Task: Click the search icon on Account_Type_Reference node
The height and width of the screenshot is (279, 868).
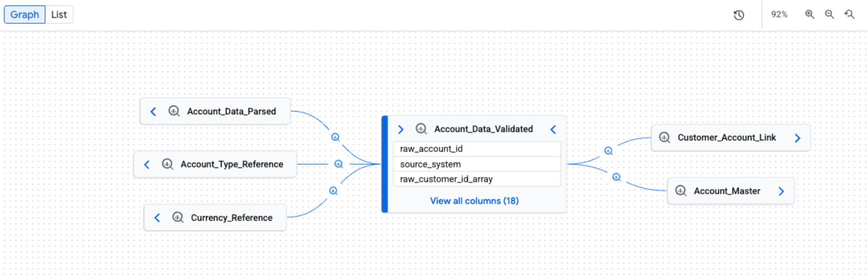Action: click(x=167, y=164)
